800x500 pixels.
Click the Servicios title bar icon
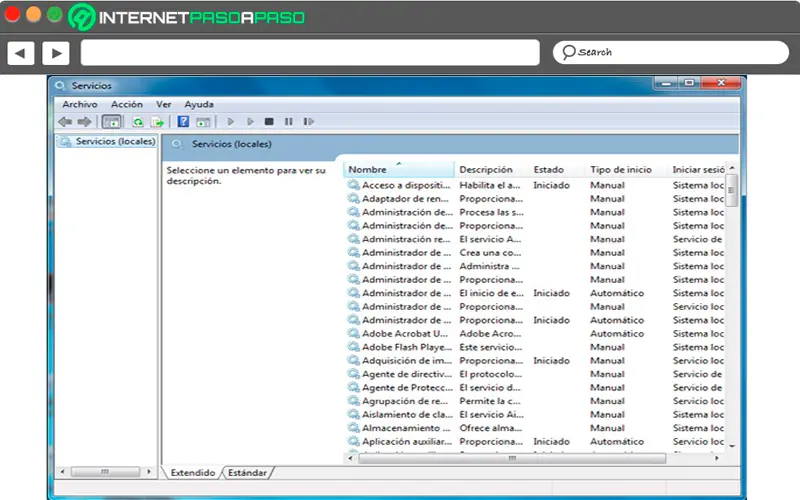[x=60, y=86]
